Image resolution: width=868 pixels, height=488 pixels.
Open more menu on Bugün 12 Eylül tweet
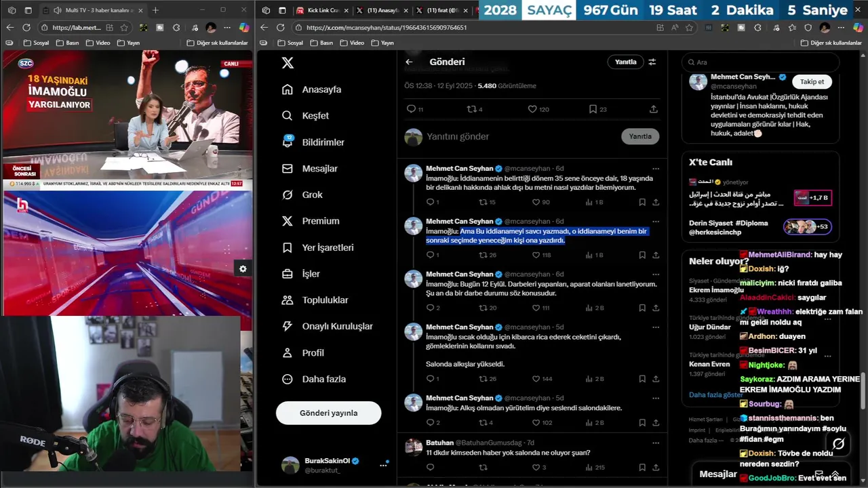[x=656, y=274]
